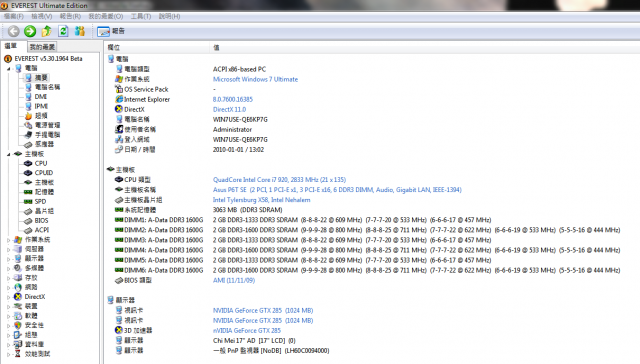The height and width of the screenshot is (364, 640).
Task: Collapse the 電腦 tree node
Action: 9,69
